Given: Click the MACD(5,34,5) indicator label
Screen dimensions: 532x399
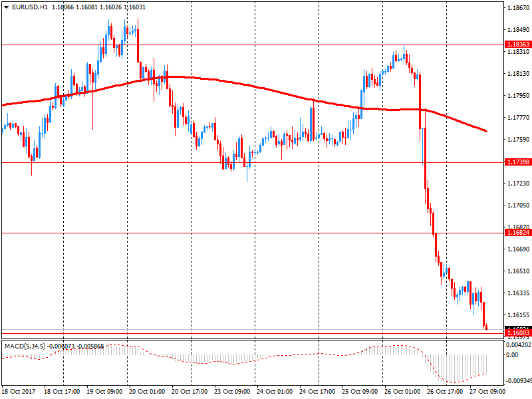Looking at the screenshot, I should click(25, 346).
